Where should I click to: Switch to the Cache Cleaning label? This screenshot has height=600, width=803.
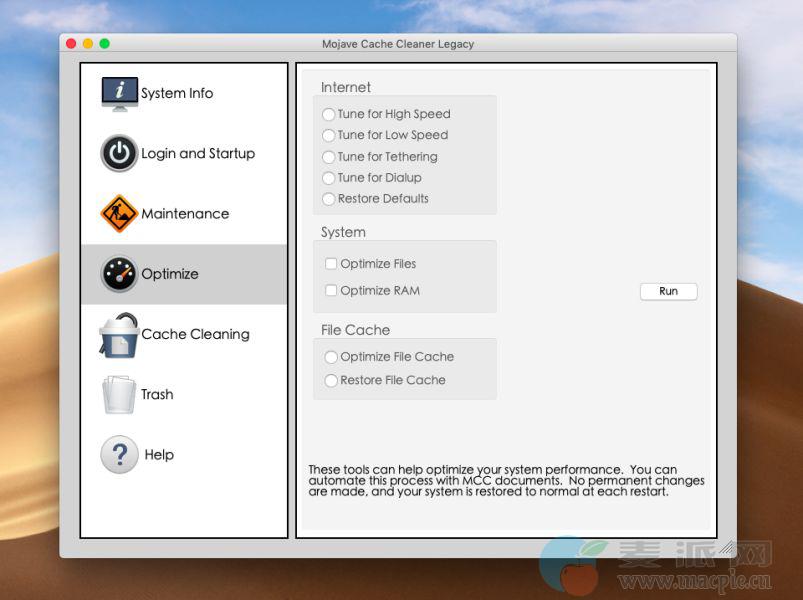(195, 335)
